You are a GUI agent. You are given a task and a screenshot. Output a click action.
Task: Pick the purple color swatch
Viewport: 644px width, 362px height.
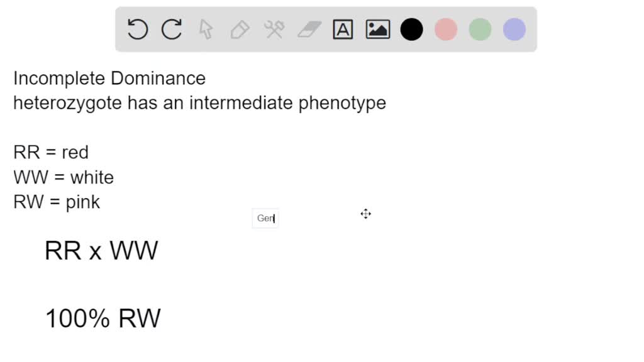pyautogui.click(x=514, y=29)
